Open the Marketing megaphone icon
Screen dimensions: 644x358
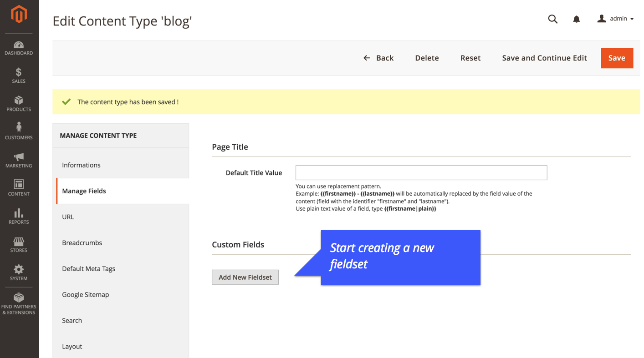coord(19,157)
